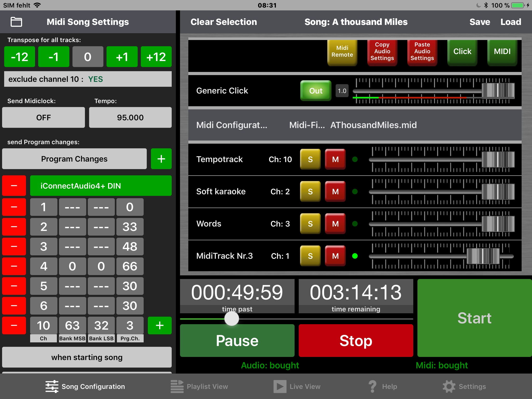Tap Copy Audio Settings button
Viewport: 532px width, 399px height.
382,51
